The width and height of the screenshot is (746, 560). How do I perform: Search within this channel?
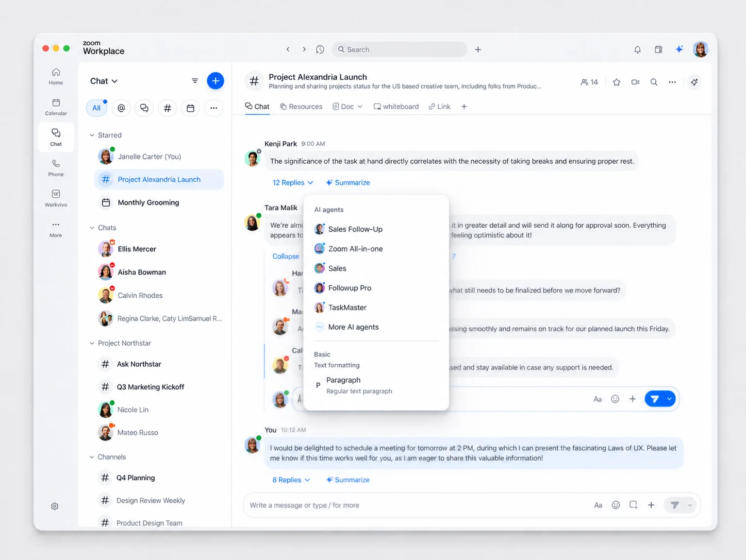[654, 82]
